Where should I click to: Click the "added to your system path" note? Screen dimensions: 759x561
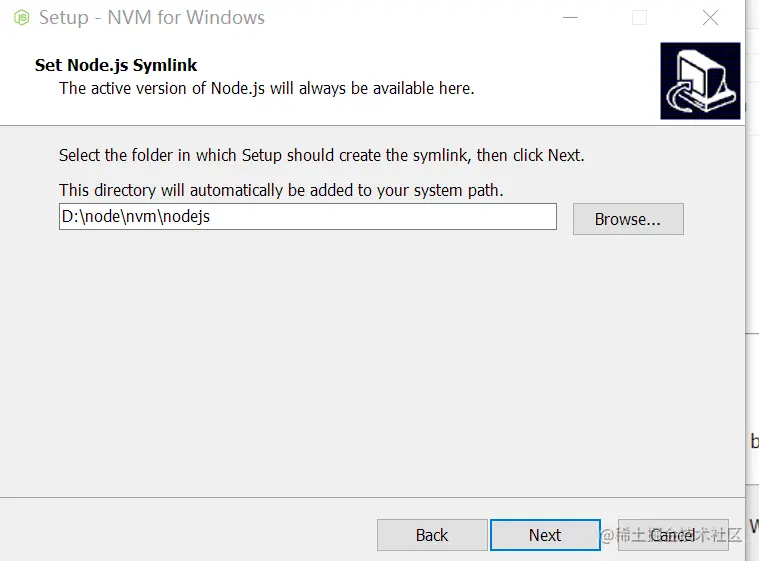tap(281, 190)
